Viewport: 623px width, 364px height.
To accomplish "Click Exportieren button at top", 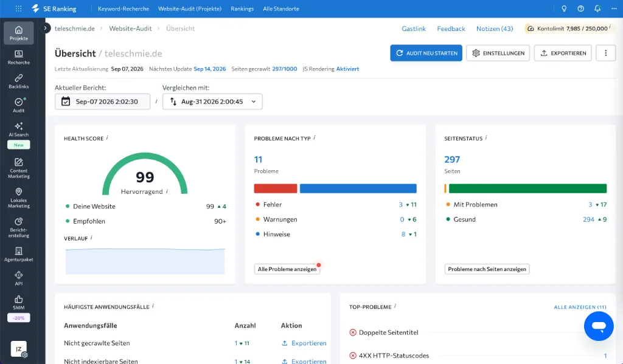I will 563,53.
